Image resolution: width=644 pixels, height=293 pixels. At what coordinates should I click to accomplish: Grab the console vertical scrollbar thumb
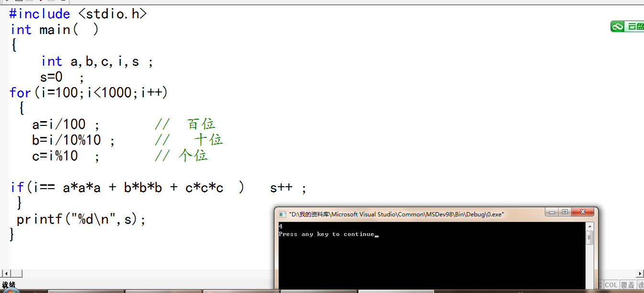pos(590,238)
